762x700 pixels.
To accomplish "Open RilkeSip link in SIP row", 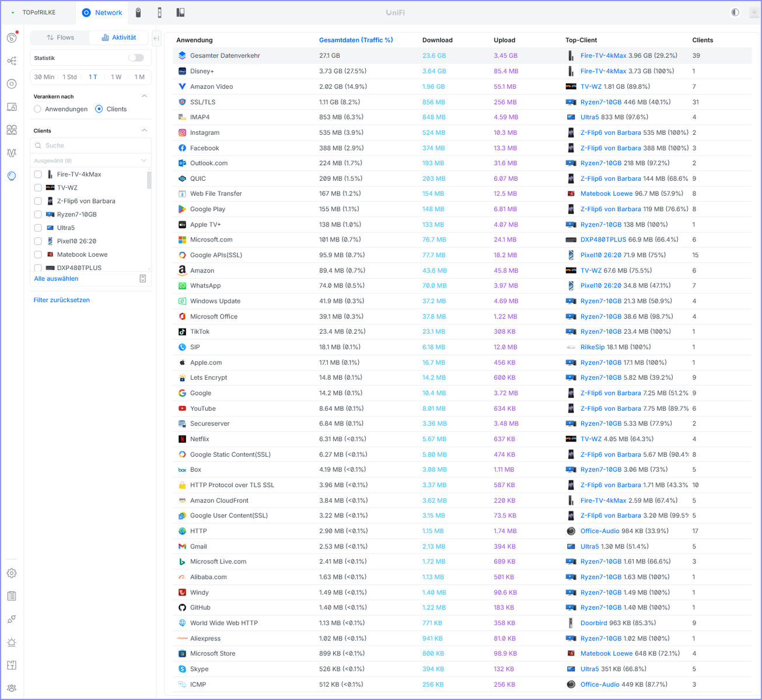I will tap(593, 347).
